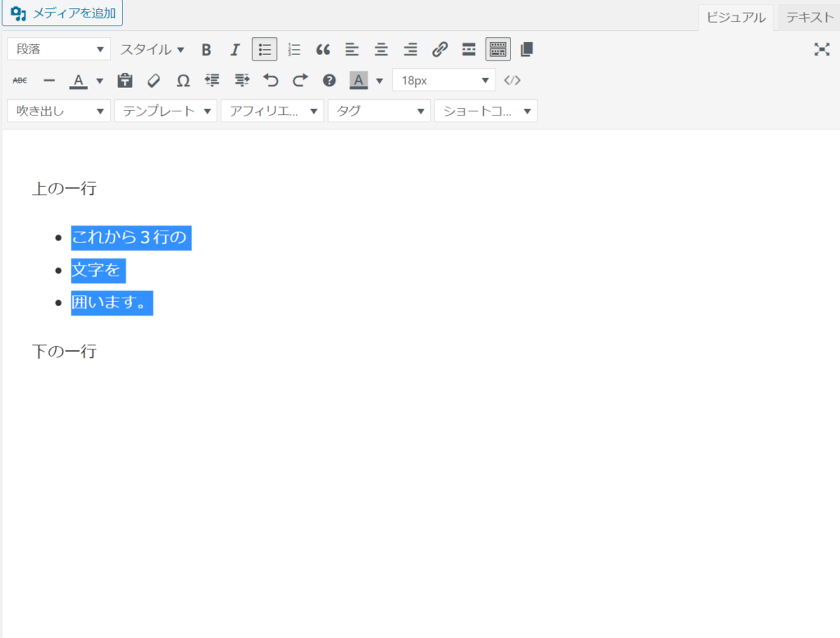Apply the text color button
The image size is (840, 638).
click(x=78, y=80)
